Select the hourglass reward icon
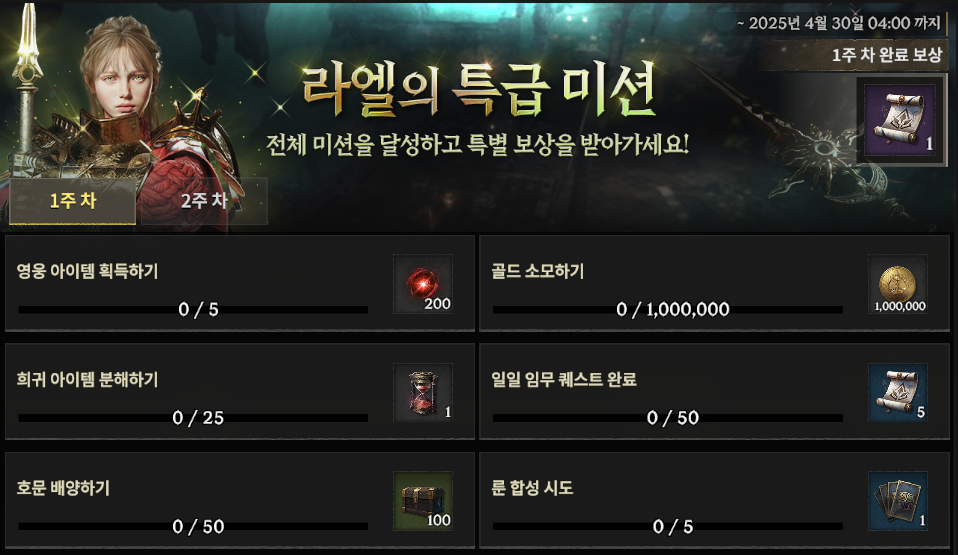Screen dimensions: 958x555 423,392
